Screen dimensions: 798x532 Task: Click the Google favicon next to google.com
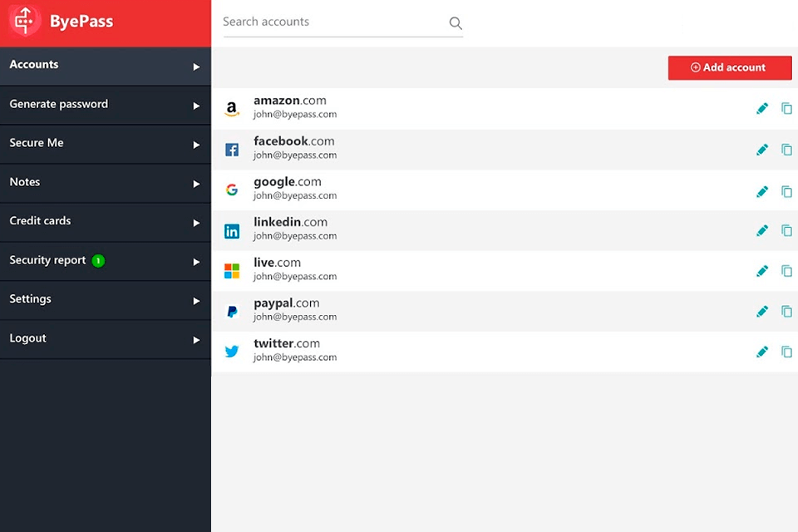[232, 190]
